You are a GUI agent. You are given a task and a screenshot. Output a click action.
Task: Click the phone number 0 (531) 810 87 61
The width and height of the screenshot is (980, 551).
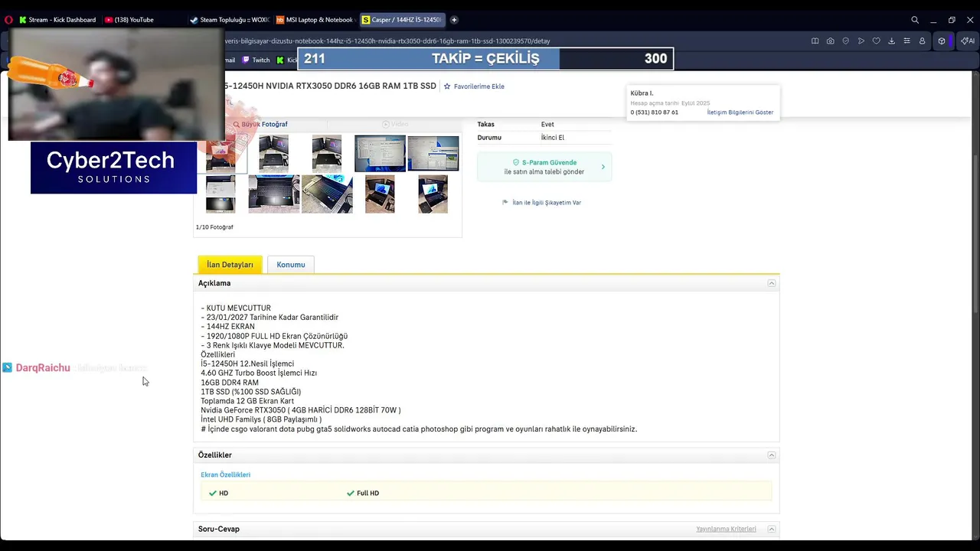pyautogui.click(x=654, y=112)
